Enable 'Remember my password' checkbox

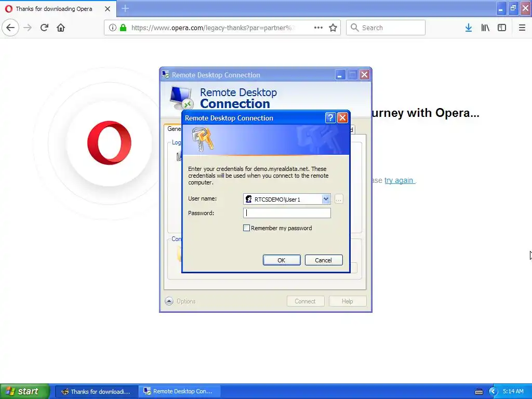[x=246, y=228]
